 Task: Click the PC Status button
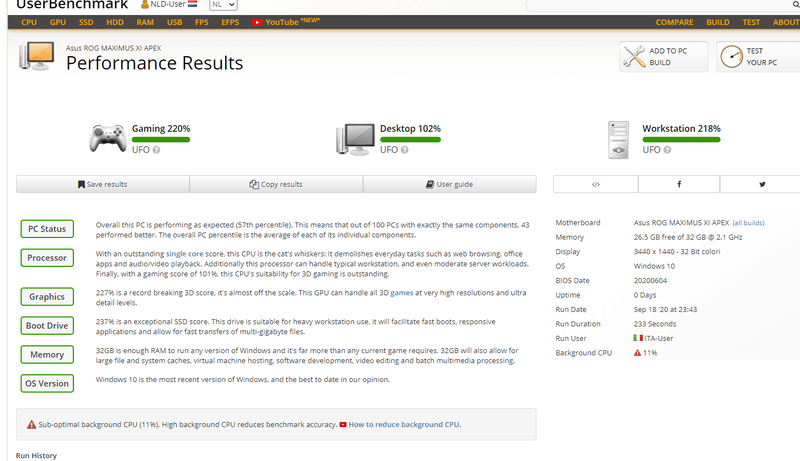click(47, 229)
